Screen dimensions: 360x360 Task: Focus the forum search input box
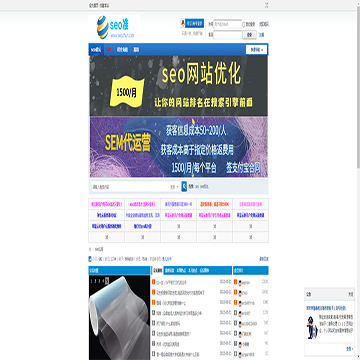point(130,187)
